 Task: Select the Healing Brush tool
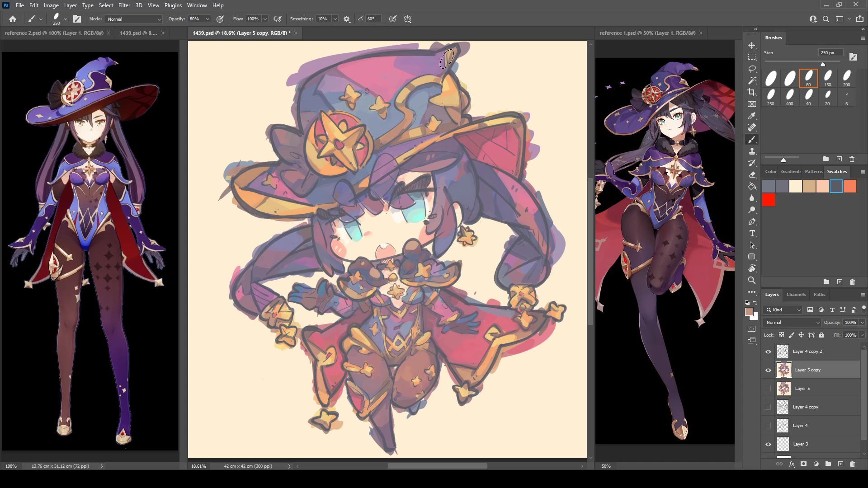click(752, 128)
